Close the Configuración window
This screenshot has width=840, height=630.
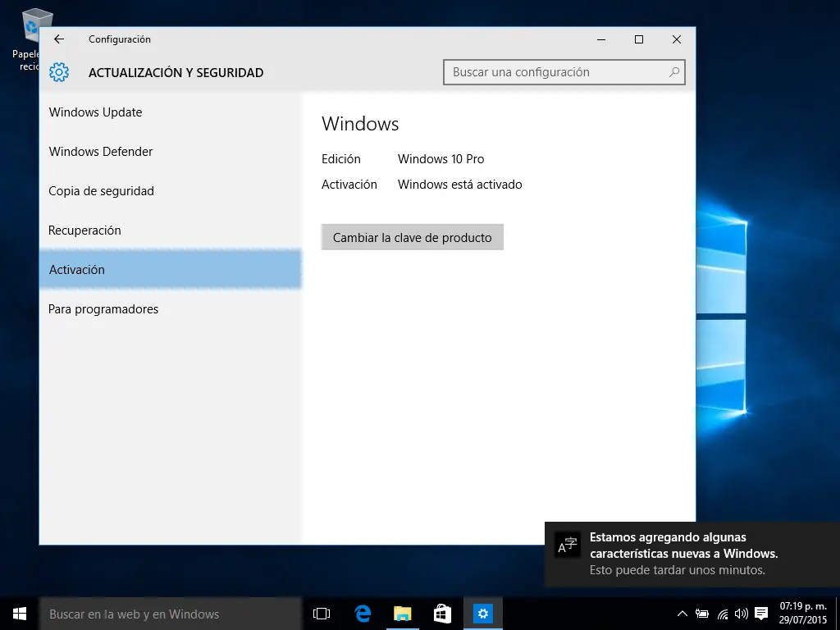[x=677, y=39]
